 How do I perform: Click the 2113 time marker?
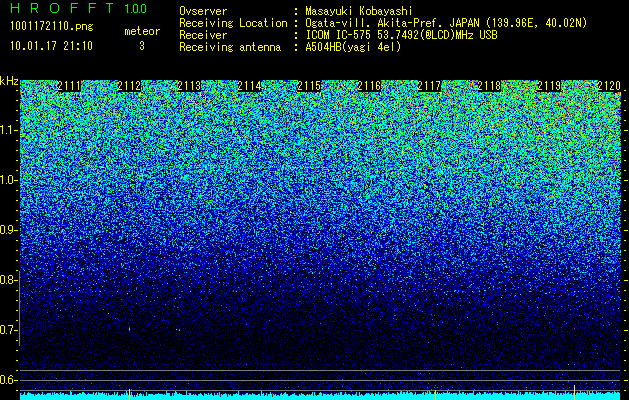click(189, 86)
